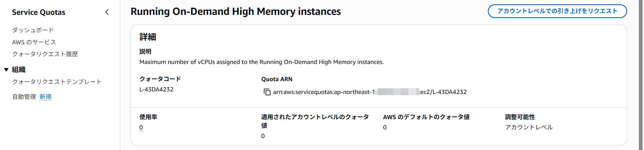Image resolution: width=644 pixels, height=150 pixels.
Task: Click the Running On-Demand High Memory instances heading
Action: [x=236, y=11]
